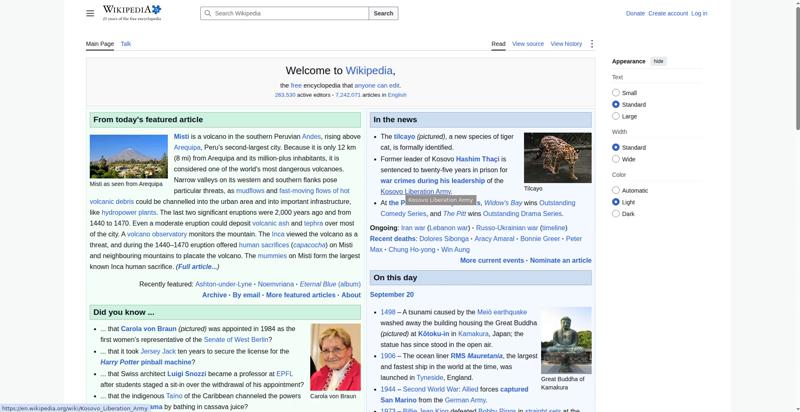Viewport: 800px width, 412px height.
Task: Click the Luigi Snozzi link
Action: coord(187,374)
